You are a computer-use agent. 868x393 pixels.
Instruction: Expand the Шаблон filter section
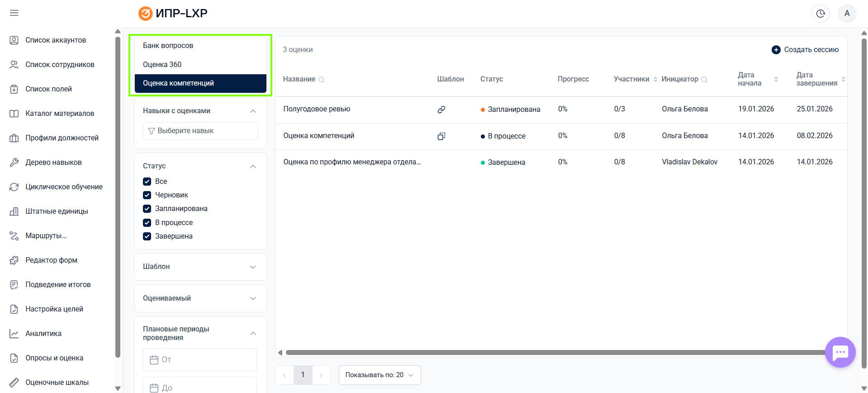click(x=200, y=267)
